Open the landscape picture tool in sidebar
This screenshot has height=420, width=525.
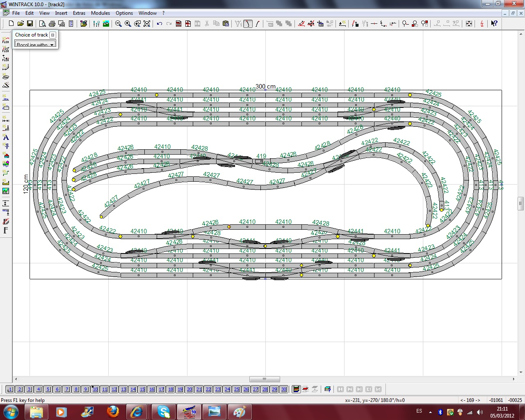point(6,191)
